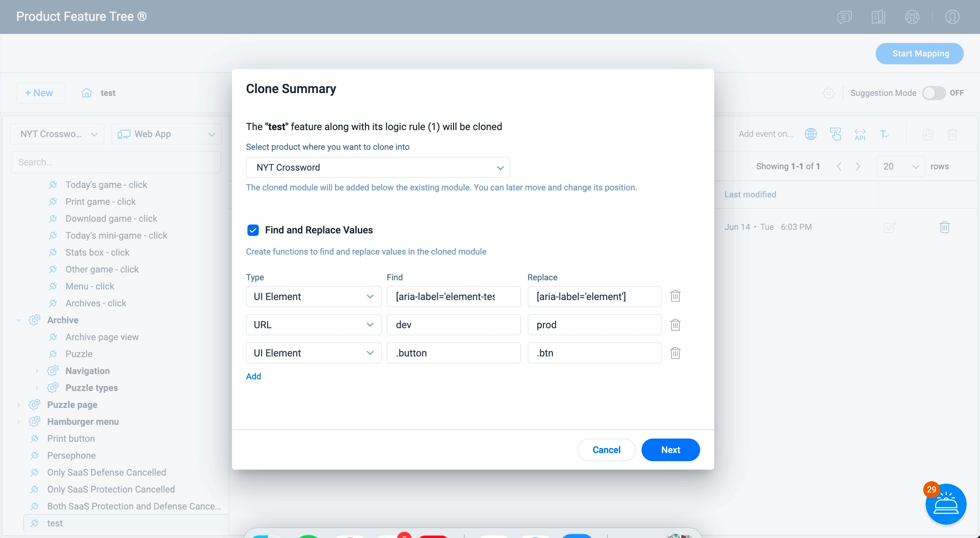The width and height of the screenshot is (980, 538).
Task: Collapse the Archive tree node
Action: pyautogui.click(x=19, y=320)
